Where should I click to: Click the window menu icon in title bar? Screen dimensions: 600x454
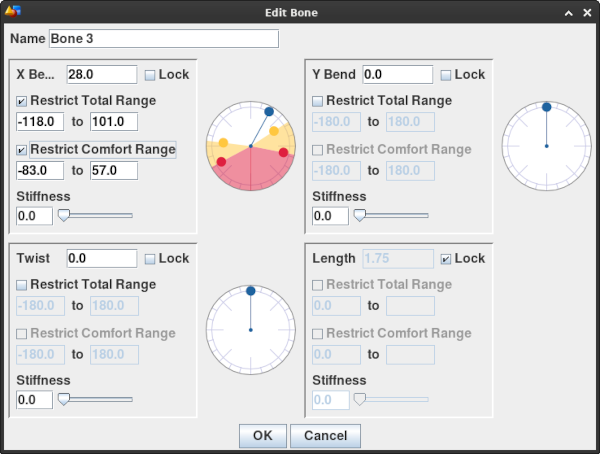tap(13, 12)
